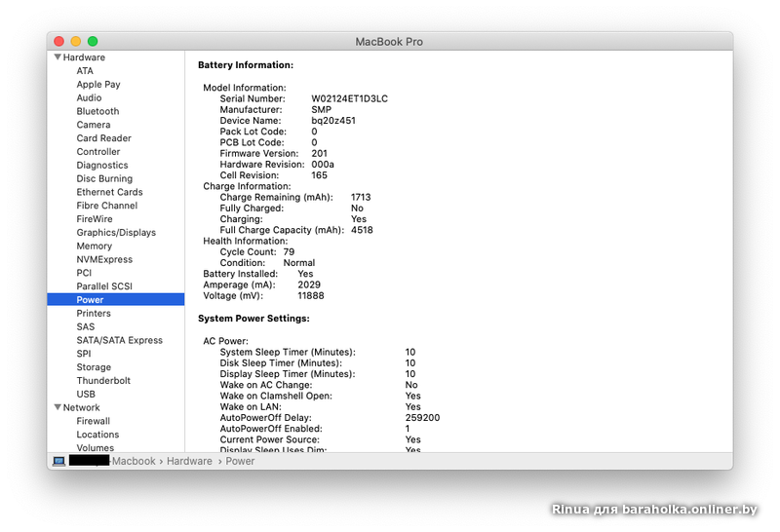Select SAS in the sidebar
Screen dimensions: 780x532
coord(86,326)
